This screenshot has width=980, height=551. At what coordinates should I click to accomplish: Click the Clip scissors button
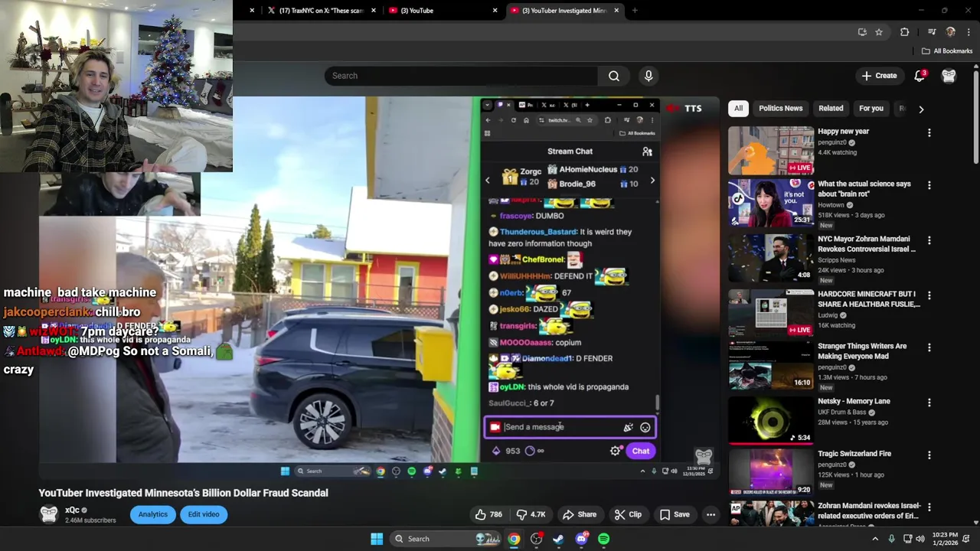point(628,514)
